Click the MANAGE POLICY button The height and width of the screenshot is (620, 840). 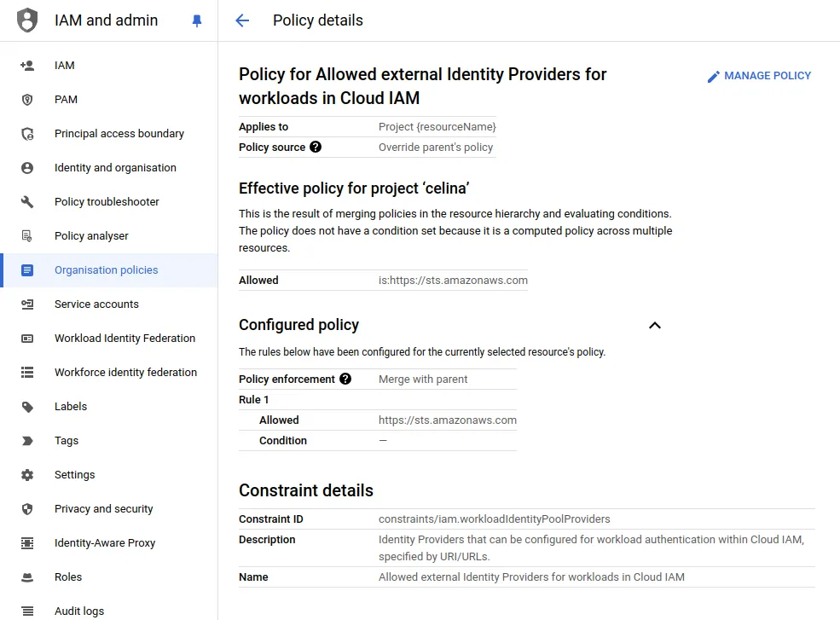[759, 75]
